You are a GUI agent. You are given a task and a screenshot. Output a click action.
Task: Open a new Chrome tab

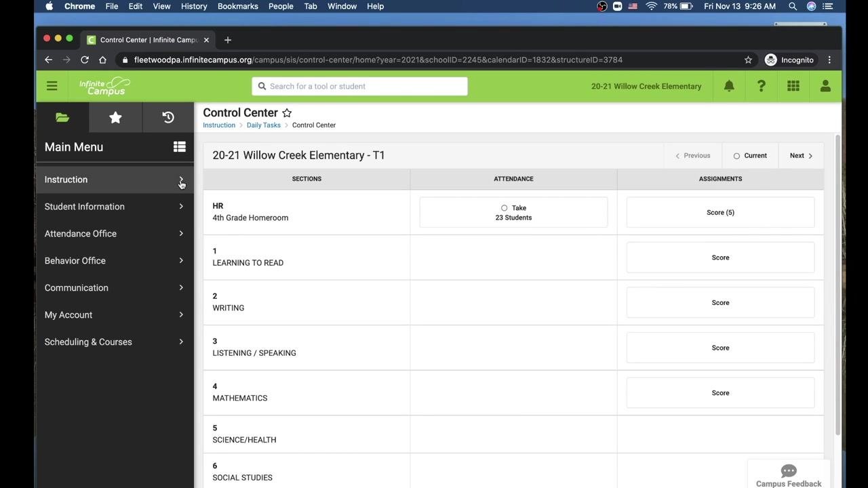pyautogui.click(x=228, y=40)
